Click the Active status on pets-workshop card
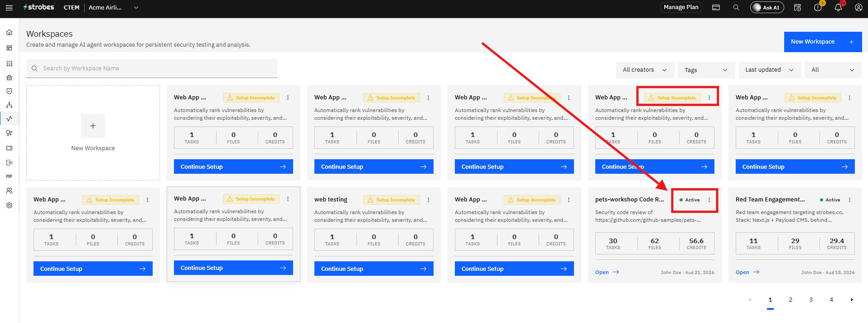The width and height of the screenshot is (868, 323). point(690,200)
